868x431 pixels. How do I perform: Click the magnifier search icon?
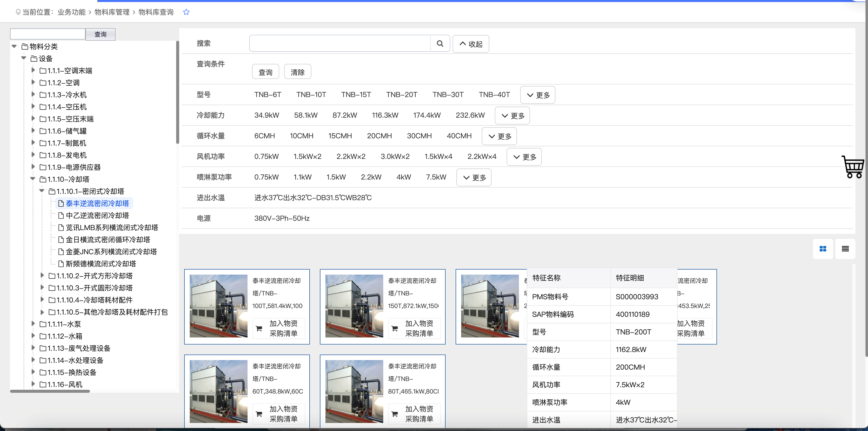[440, 44]
